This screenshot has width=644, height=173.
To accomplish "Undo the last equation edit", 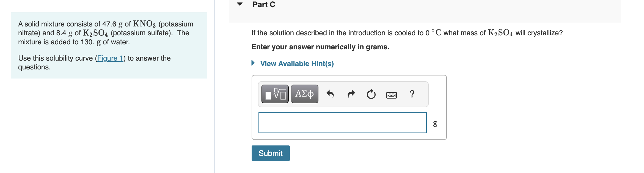I will [x=331, y=94].
